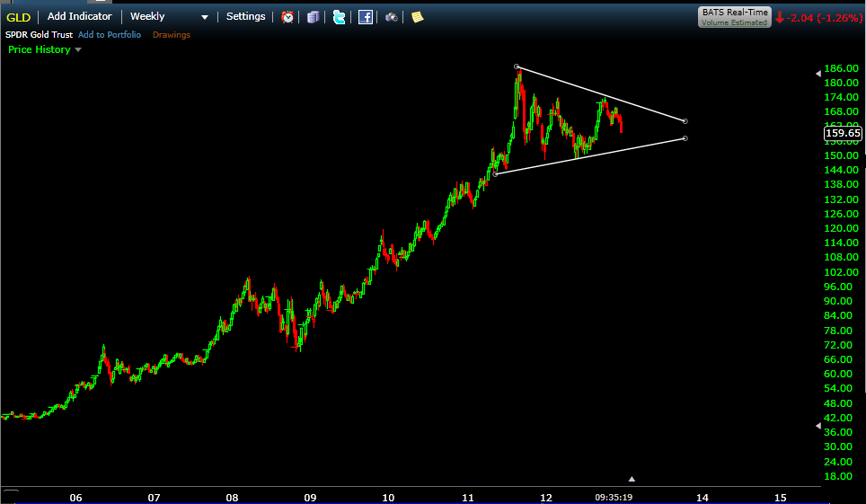Viewport: 866px width, 504px height.
Task: Select the 159.65 current price label
Action: click(x=843, y=133)
